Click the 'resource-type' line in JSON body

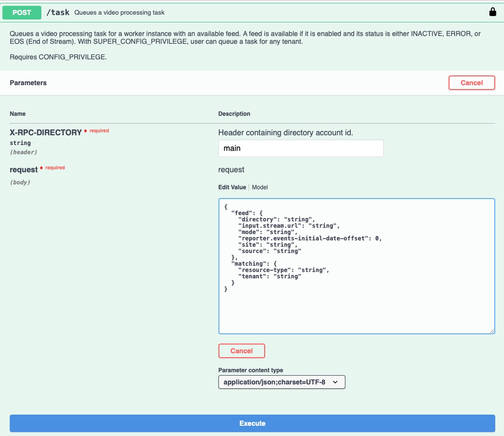point(283,270)
